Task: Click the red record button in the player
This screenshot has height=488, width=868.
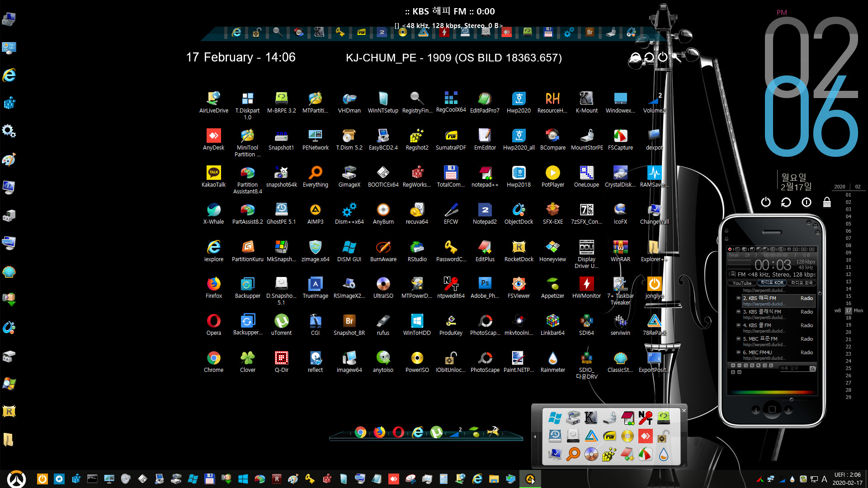Action: click(x=730, y=249)
